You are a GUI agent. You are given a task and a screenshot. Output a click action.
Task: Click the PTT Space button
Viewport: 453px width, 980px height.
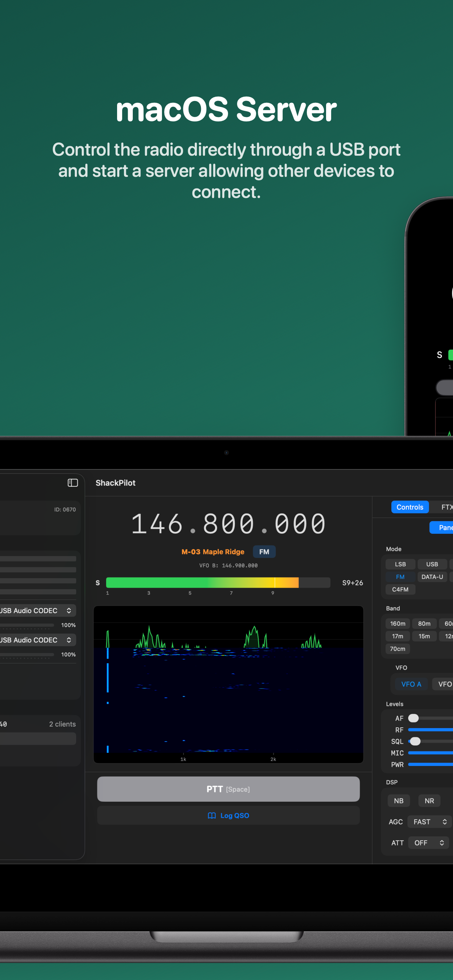pos(228,789)
